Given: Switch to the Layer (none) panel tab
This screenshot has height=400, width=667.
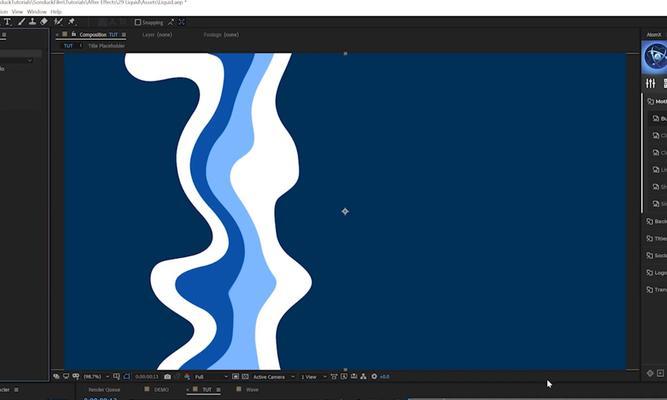Looking at the screenshot, I should pyautogui.click(x=157, y=34).
